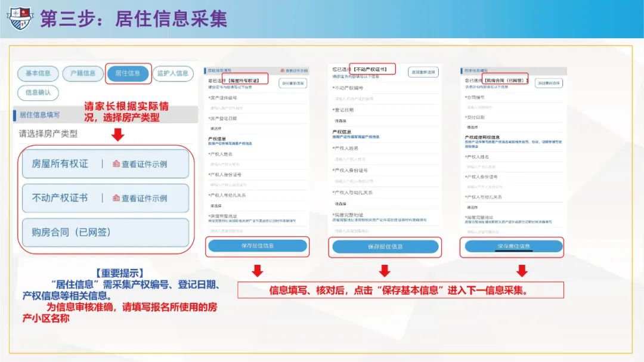
Task: Click 产权人姓名 input in 不动产权证书 form
Action: 385,159
